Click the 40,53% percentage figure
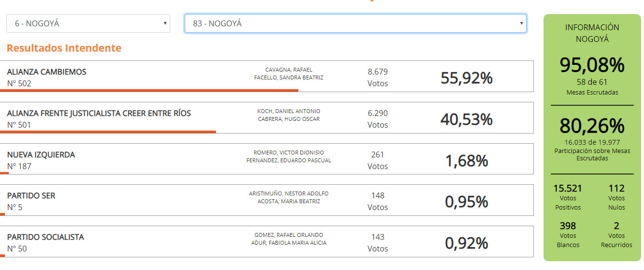Viewport: 644px width, 270px height. coord(467,119)
